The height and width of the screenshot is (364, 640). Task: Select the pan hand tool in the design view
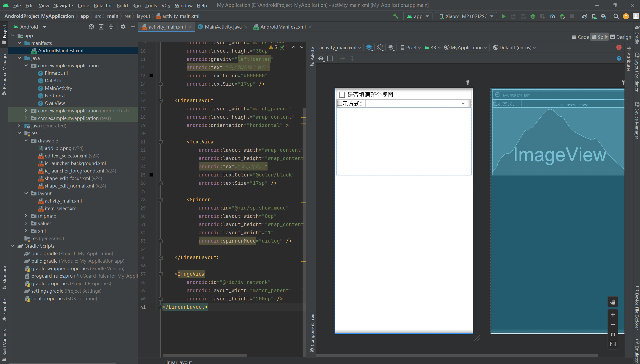click(613, 302)
